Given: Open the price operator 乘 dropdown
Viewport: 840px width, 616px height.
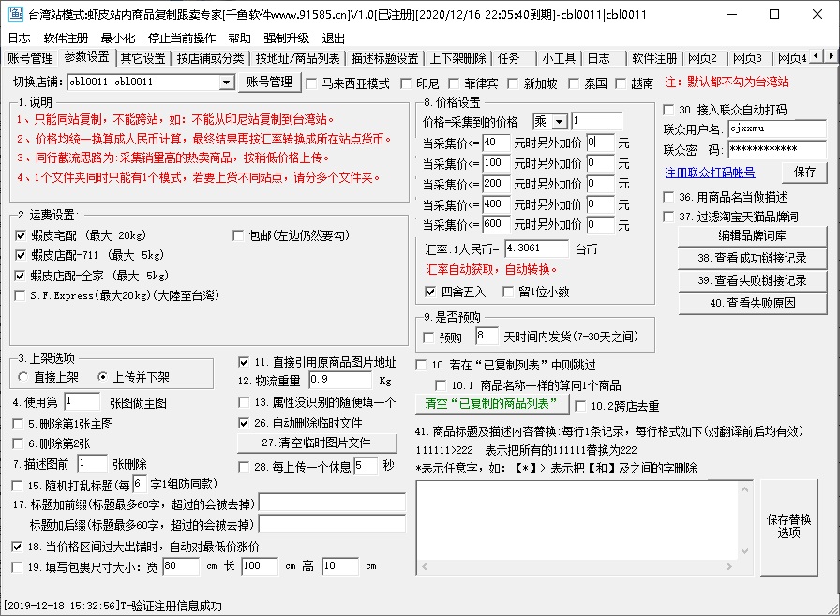Looking at the screenshot, I should [560, 122].
